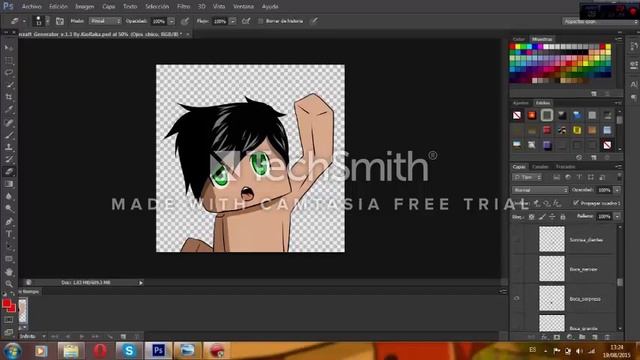Click tablet pressure size icon in options bar
The height and width of the screenshot is (360, 640).
pos(314,21)
